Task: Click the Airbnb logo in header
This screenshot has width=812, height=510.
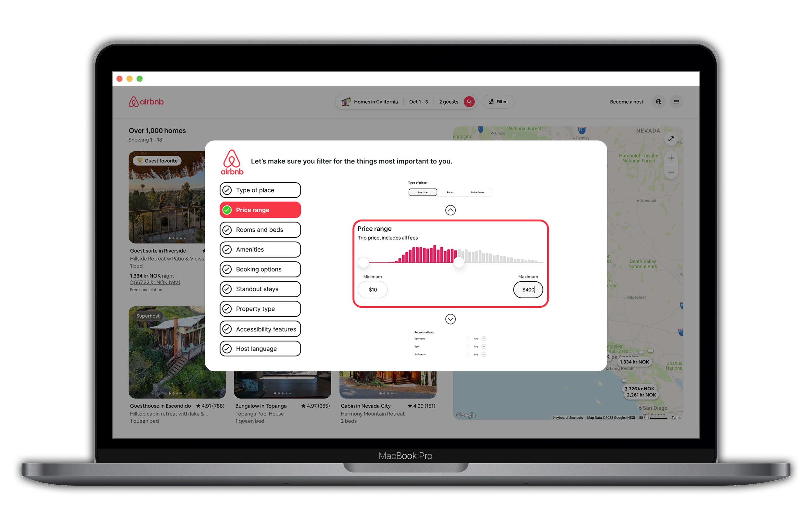Action: 146,102
